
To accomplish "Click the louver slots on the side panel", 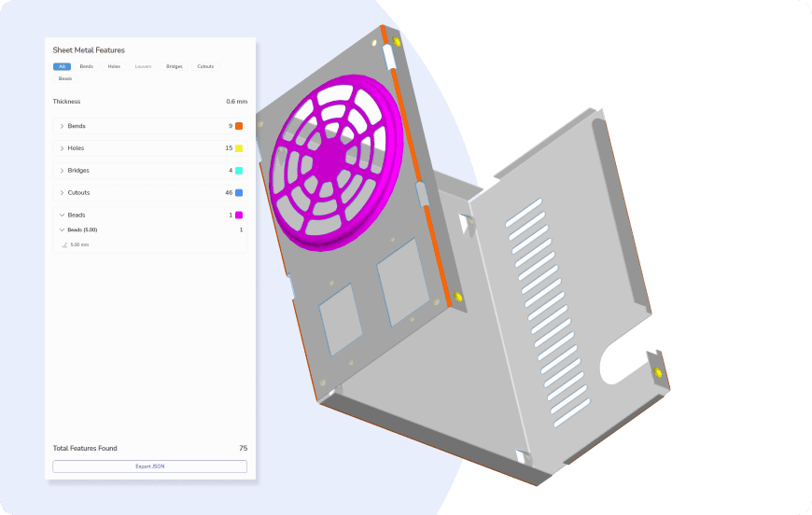I will point(548,313).
